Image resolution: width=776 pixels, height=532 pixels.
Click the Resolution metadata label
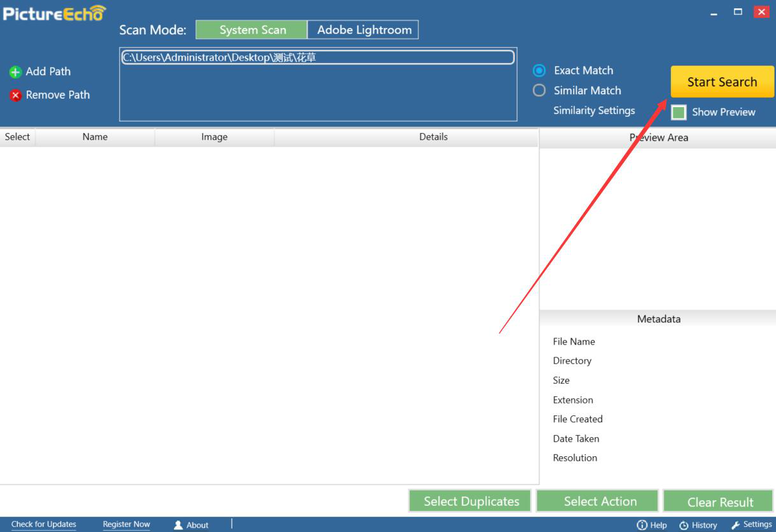tap(575, 457)
